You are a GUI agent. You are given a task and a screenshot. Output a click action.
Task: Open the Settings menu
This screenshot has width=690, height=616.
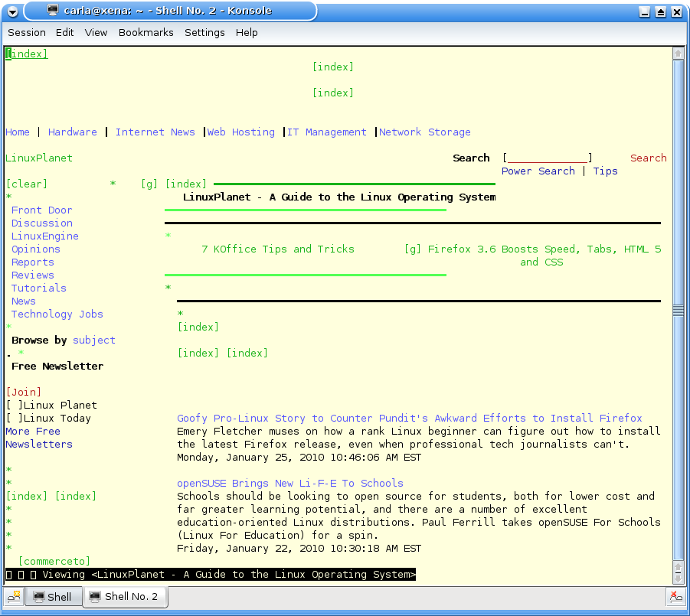tap(204, 33)
